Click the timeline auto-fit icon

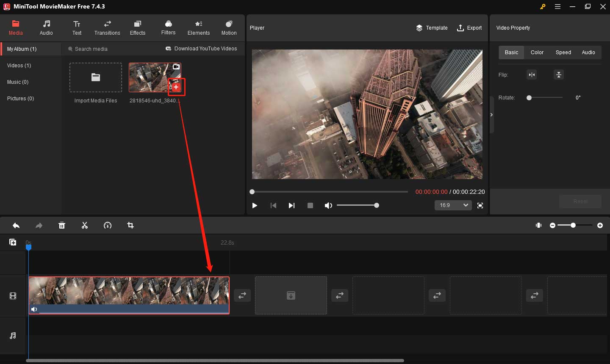tap(538, 226)
